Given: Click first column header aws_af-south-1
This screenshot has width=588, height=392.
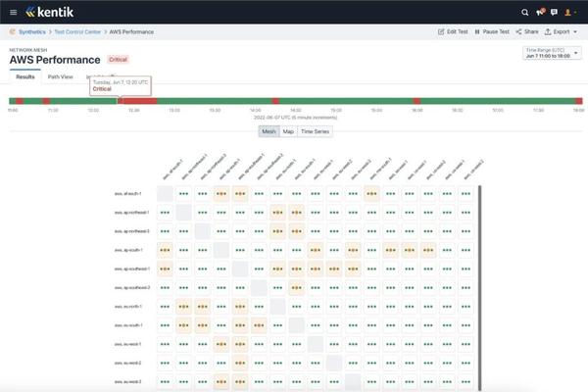Looking at the screenshot, I should [172, 170].
